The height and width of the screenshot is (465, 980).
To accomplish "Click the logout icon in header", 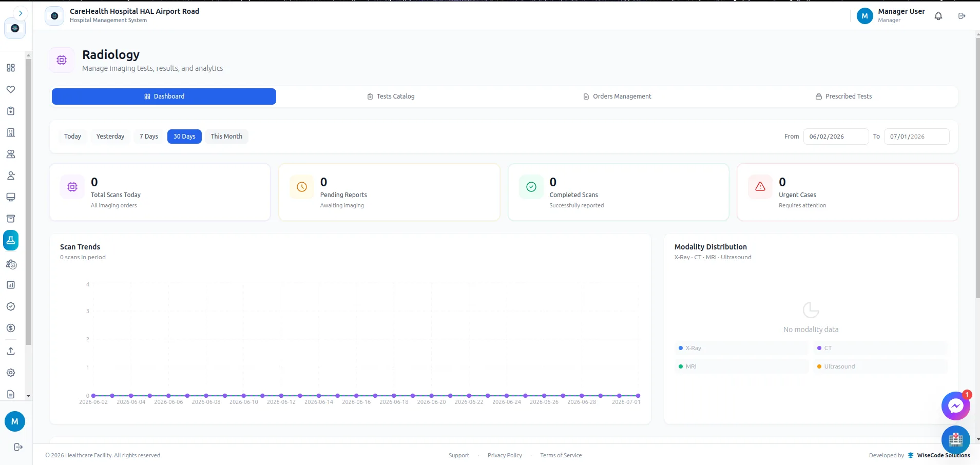I will (x=962, y=16).
